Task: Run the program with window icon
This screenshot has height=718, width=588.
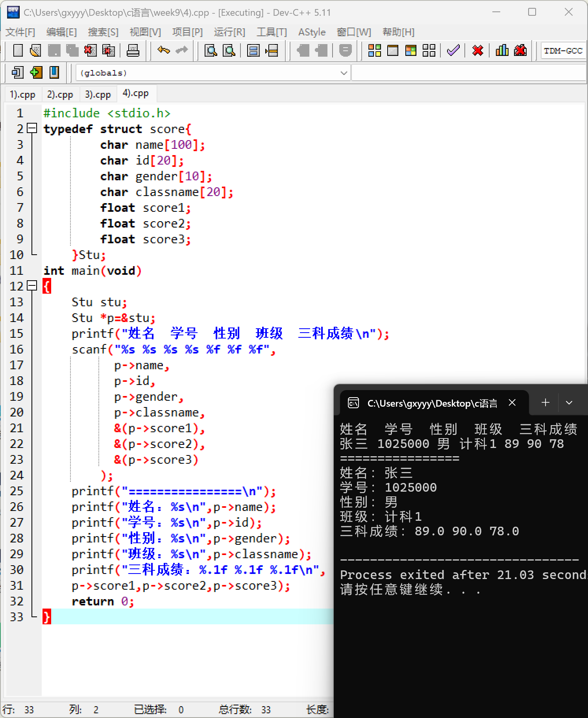Action: [393, 50]
